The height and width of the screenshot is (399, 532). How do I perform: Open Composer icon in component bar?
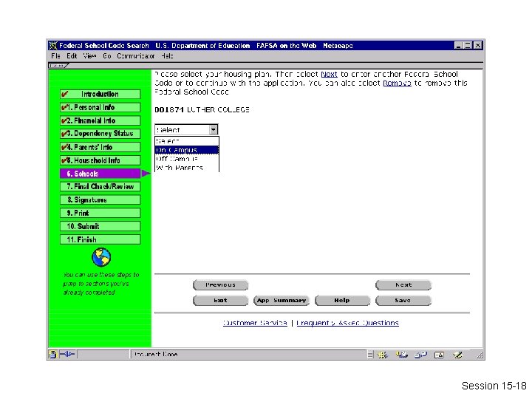(457, 355)
